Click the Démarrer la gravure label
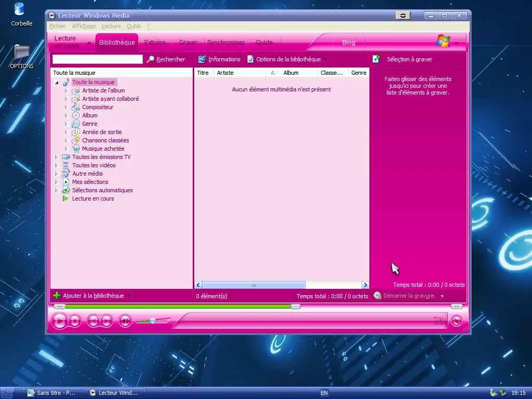Viewport: 532px width, 399px height. pos(408,296)
